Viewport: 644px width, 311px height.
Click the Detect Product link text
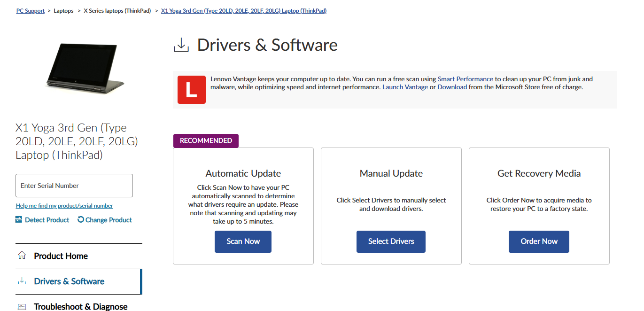coord(47,220)
